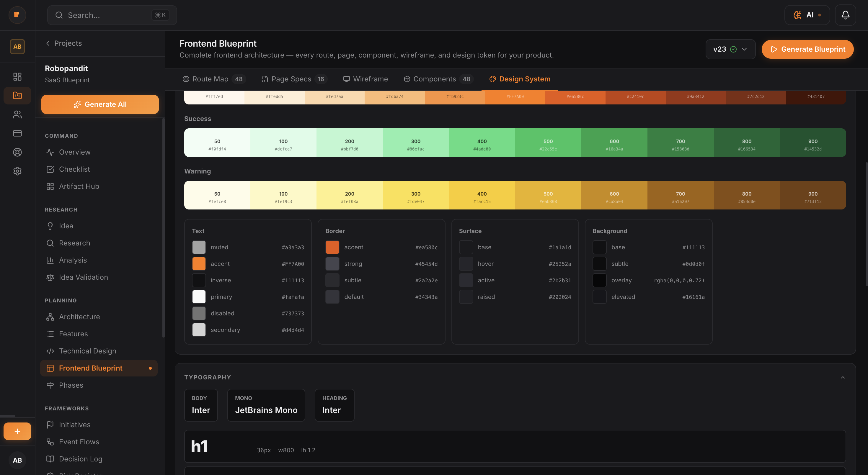Viewport: 868px width, 475px height.
Task: Click the Generate All button
Action: 100,104
